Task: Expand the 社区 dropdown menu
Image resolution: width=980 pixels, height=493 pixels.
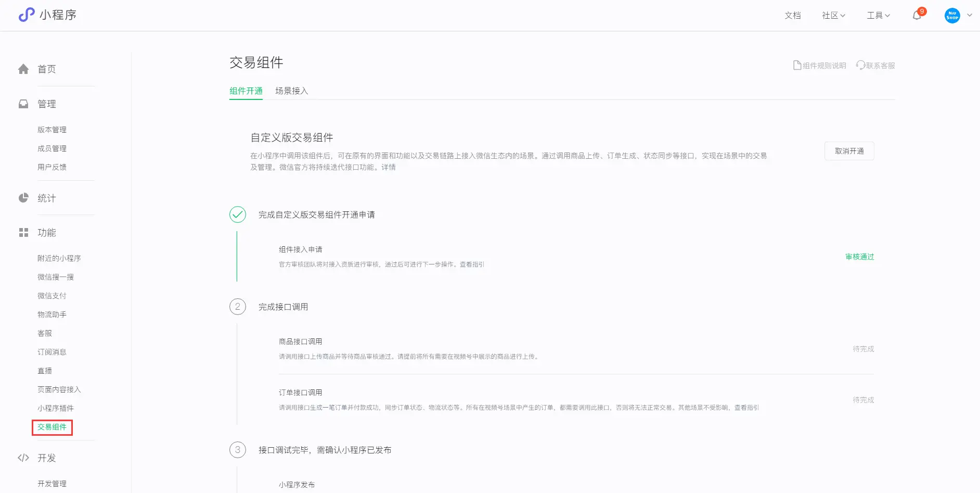Action: tap(833, 16)
